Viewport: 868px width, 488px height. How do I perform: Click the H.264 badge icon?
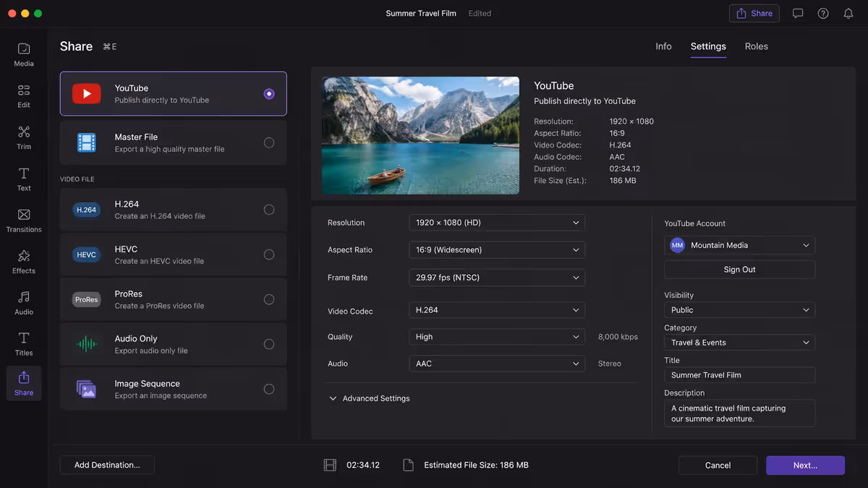pyautogui.click(x=86, y=210)
